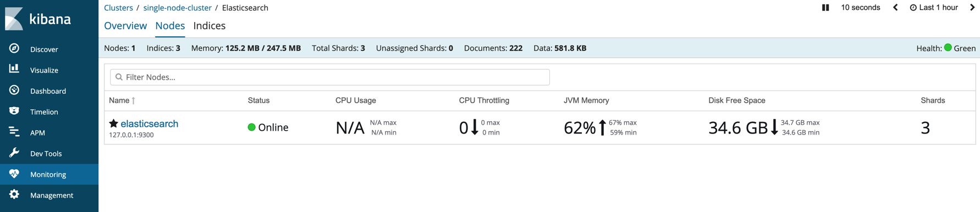Click the Dev Tools wrench icon
This screenshot has height=212, width=980.
point(14,153)
